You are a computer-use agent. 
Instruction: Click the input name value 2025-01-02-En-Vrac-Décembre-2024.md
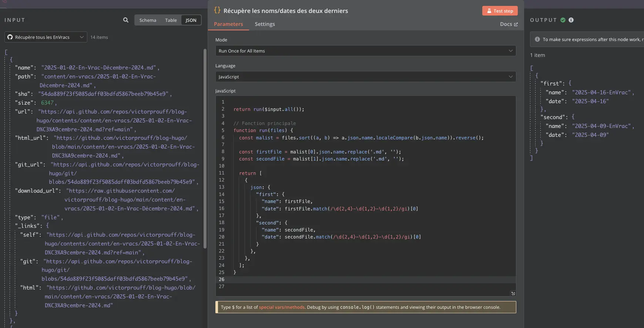click(x=99, y=68)
